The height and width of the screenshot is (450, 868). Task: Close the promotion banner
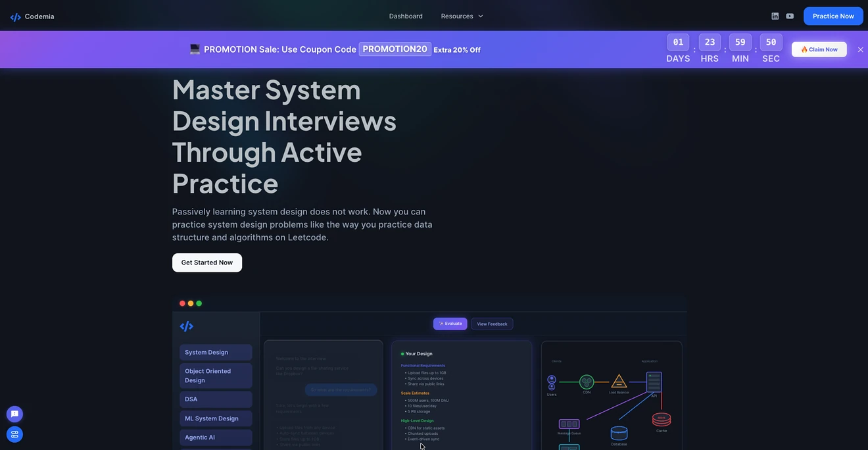pyautogui.click(x=860, y=49)
